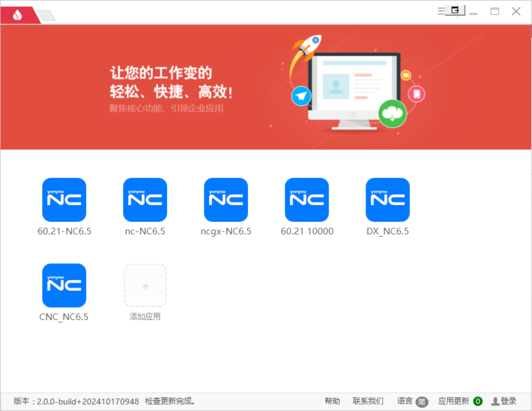Screen dimensions: 532x411
Task: Open the DX_NC6.5 application icon
Action: (388, 200)
